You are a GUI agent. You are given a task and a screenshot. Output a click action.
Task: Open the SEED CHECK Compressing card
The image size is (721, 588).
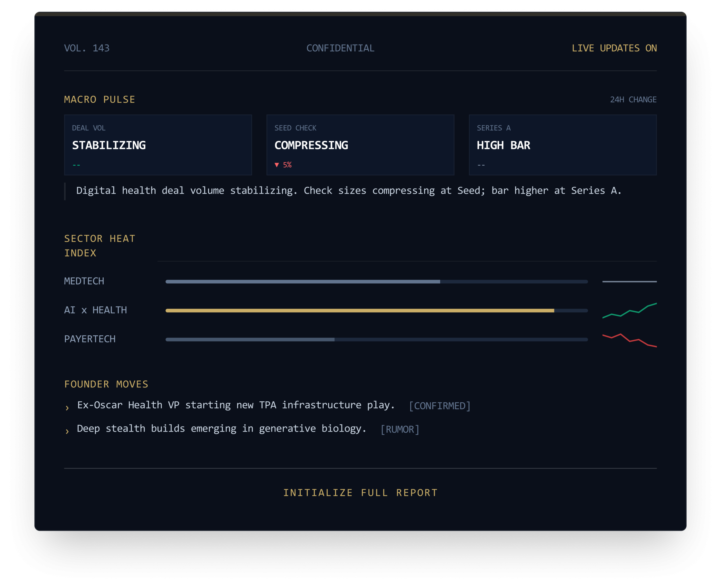pos(360,145)
